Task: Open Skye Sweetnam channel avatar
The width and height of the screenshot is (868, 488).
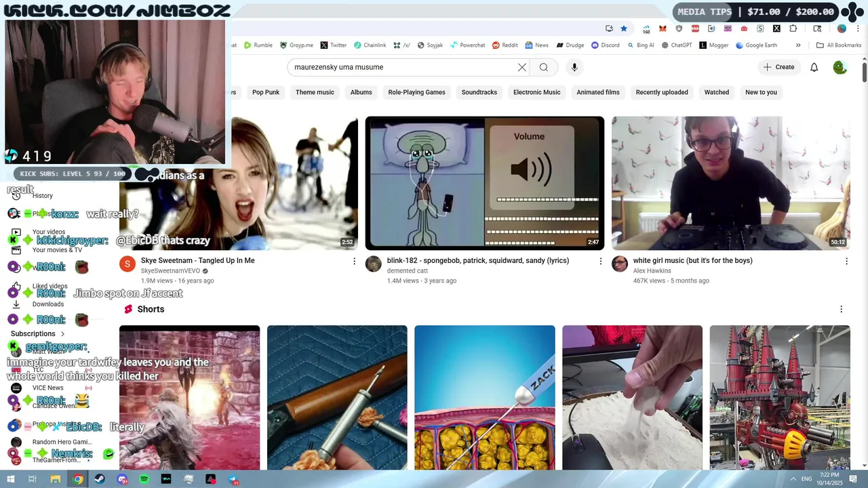Action: pyautogui.click(x=127, y=264)
